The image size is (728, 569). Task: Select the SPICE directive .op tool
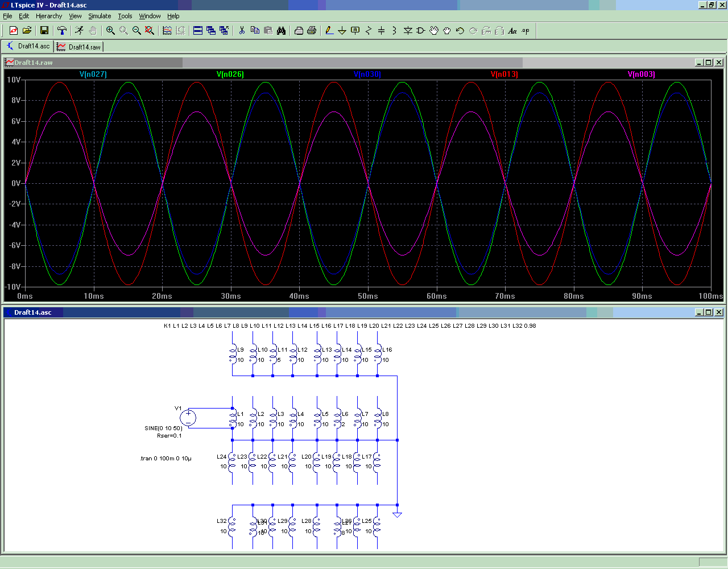coord(526,31)
